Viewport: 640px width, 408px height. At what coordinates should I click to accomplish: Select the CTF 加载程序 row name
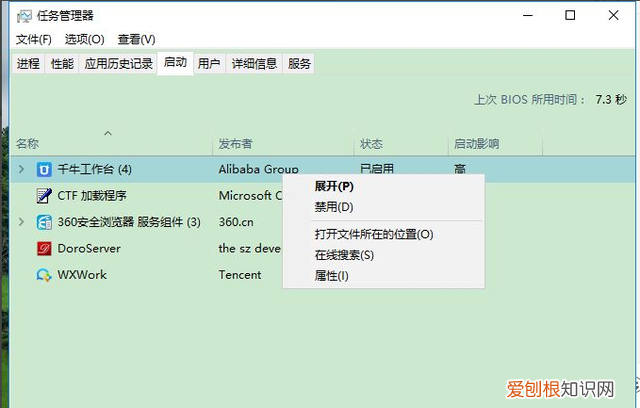[92, 196]
